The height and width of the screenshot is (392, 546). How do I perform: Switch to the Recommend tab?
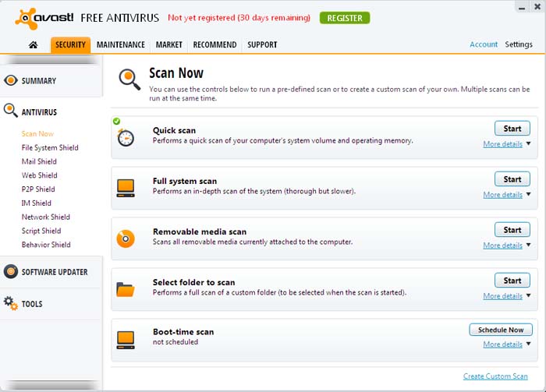[214, 45]
